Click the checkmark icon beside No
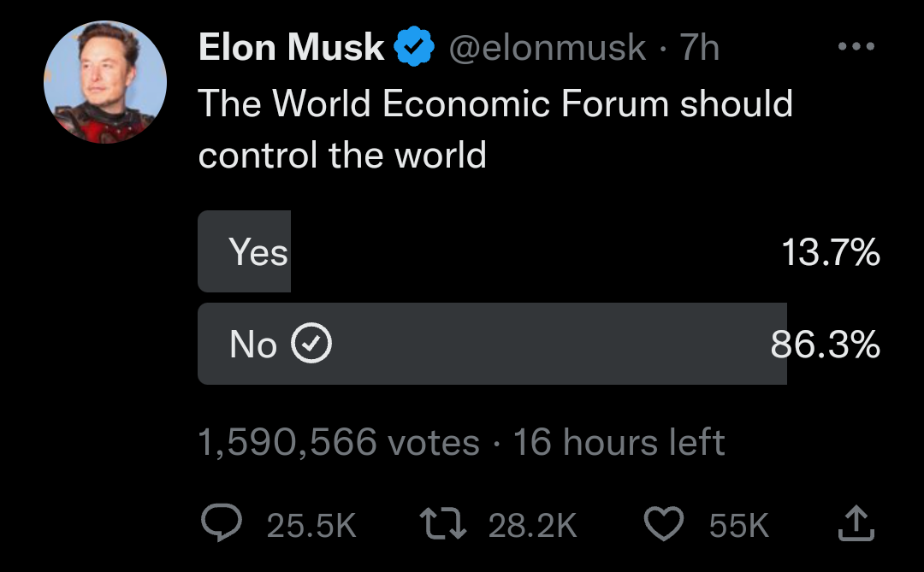This screenshot has width=924, height=572. 312,345
